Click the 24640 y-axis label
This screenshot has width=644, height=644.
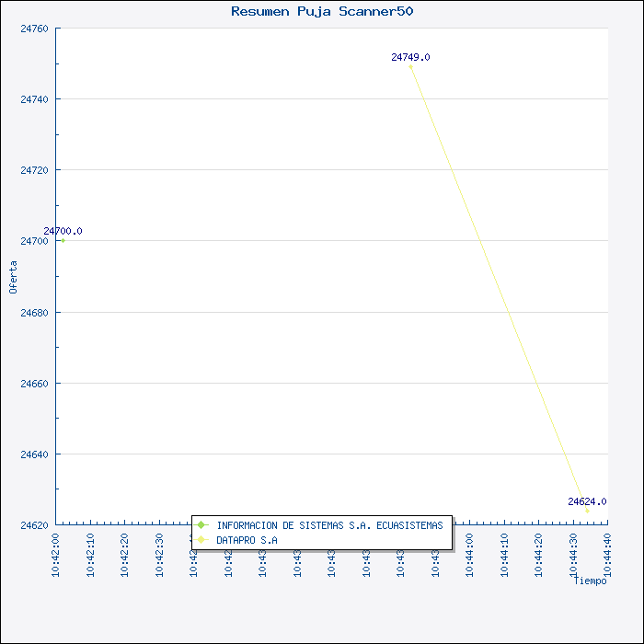(35, 454)
